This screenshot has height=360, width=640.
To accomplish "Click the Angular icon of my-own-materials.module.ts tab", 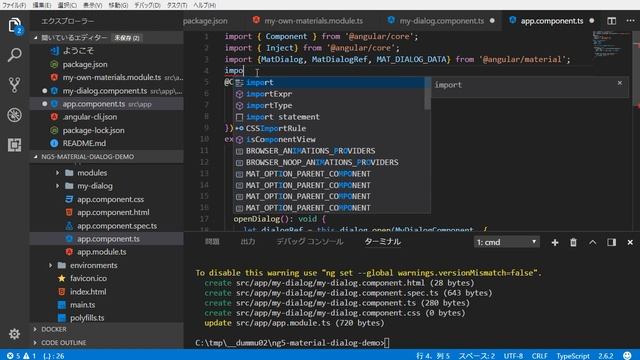I will (x=256, y=20).
